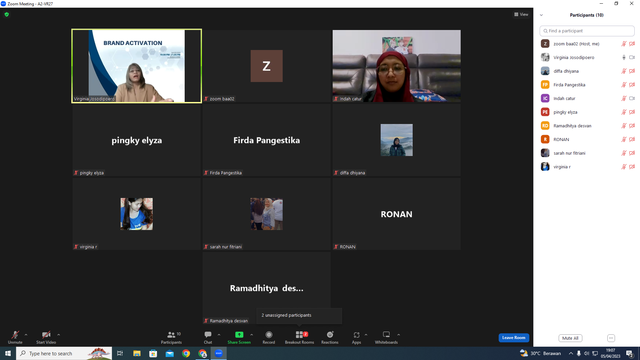Screen dimensions: 640x360
Task: Click the Zoom app icon in taskbar
Action: pos(219,353)
